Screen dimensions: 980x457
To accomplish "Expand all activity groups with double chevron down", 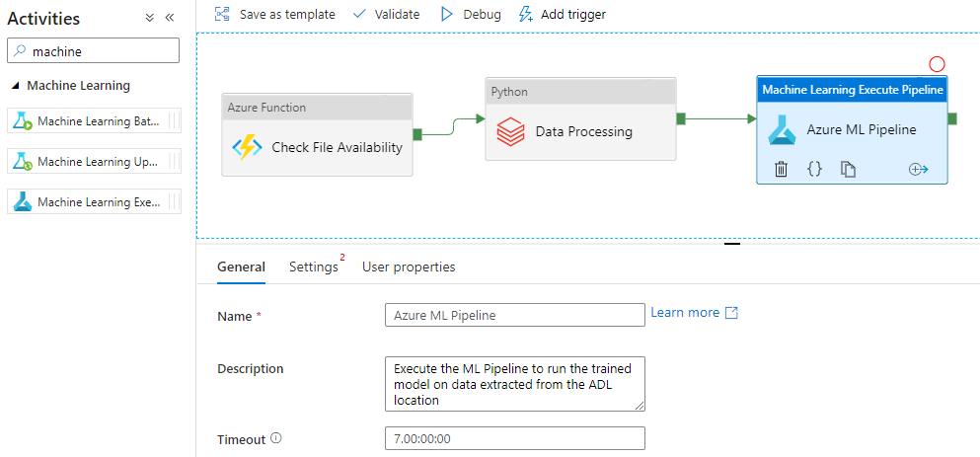I will click(149, 18).
